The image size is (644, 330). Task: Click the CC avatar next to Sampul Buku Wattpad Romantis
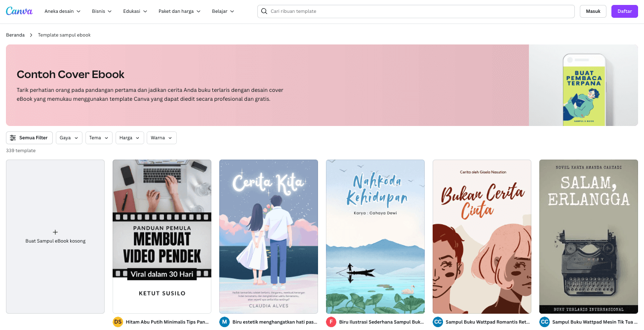438,322
